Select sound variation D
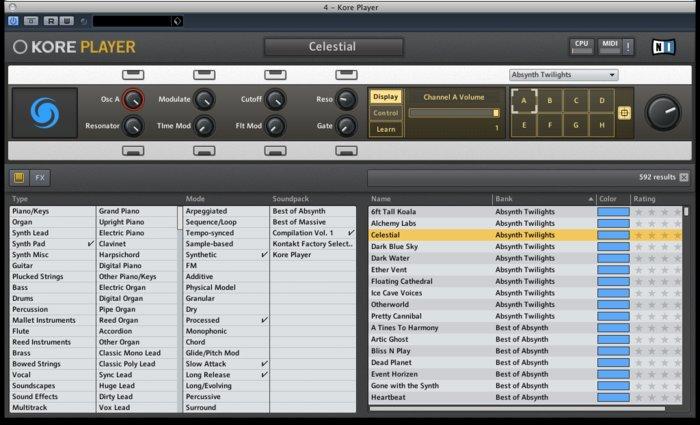This screenshot has width=700, height=425. click(602, 100)
